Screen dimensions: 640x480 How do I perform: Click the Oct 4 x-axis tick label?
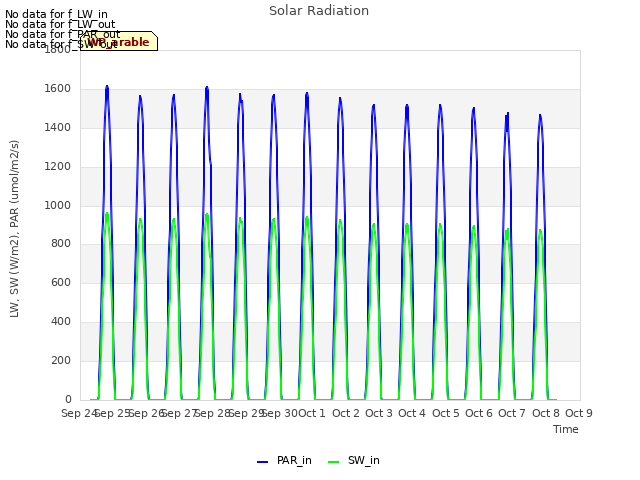[412, 413]
